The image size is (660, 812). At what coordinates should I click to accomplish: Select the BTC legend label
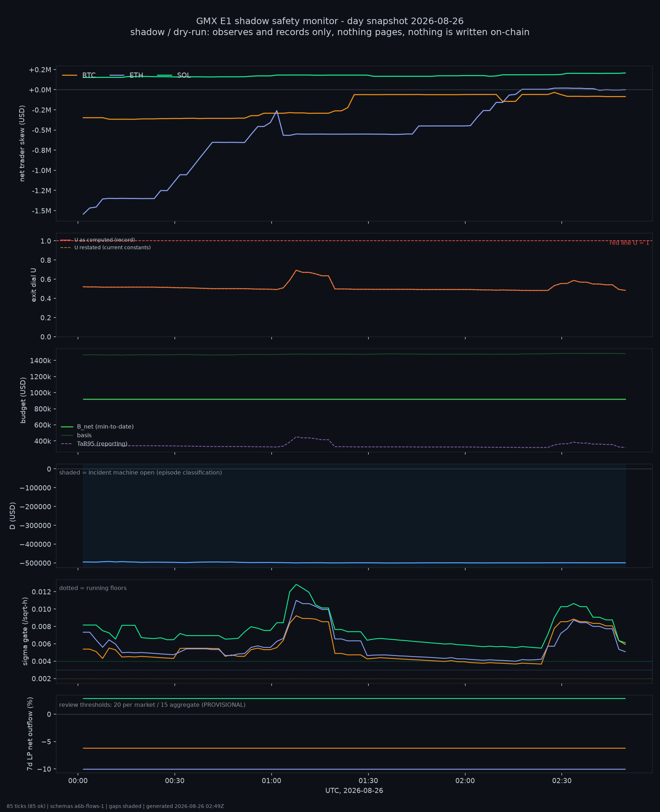[x=89, y=75]
